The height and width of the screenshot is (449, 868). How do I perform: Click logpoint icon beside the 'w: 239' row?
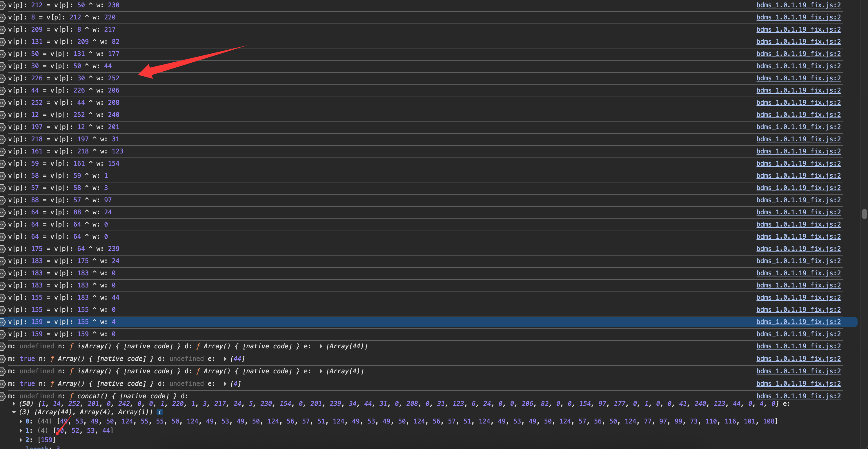pos(3,249)
